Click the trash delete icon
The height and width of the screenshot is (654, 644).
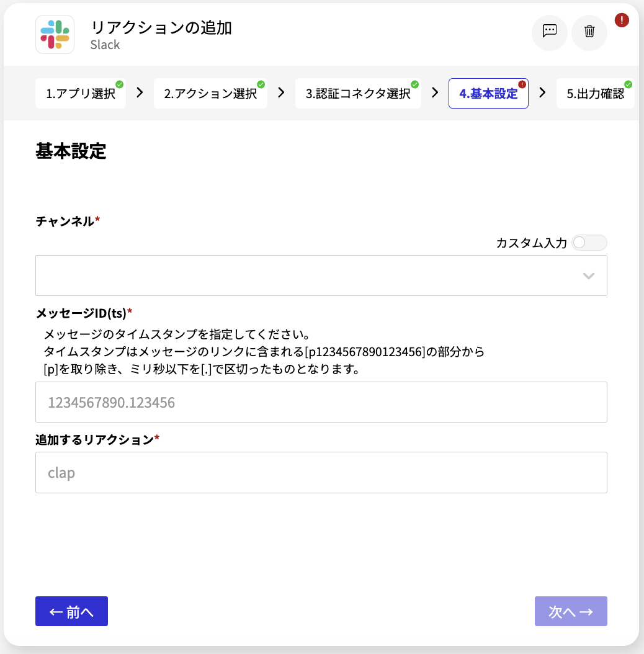tap(589, 31)
